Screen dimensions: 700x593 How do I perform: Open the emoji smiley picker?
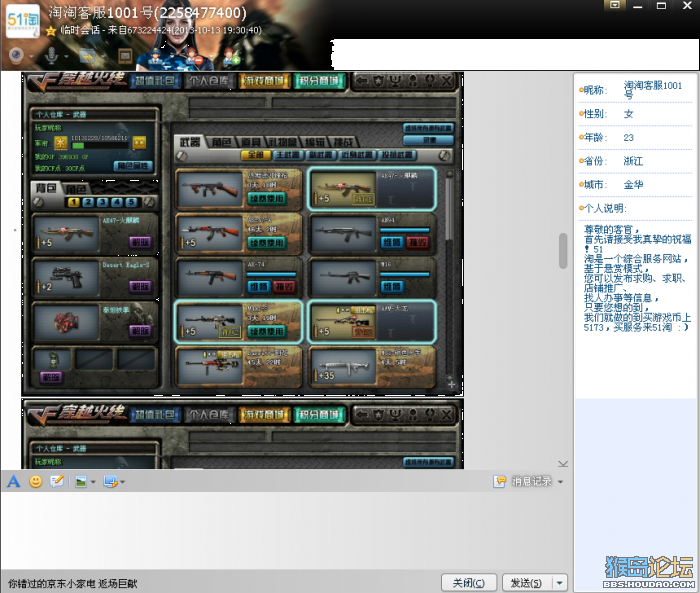pyautogui.click(x=36, y=481)
